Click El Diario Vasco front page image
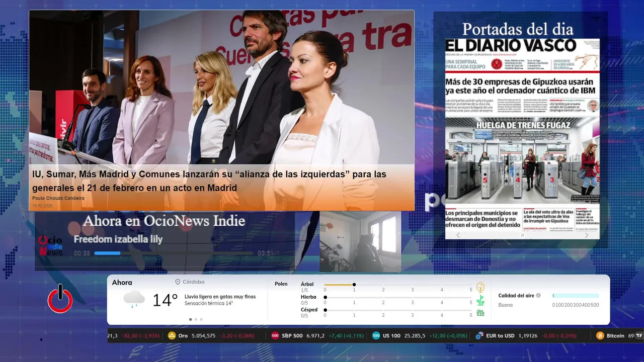This screenshot has height=362, width=644. click(x=522, y=138)
